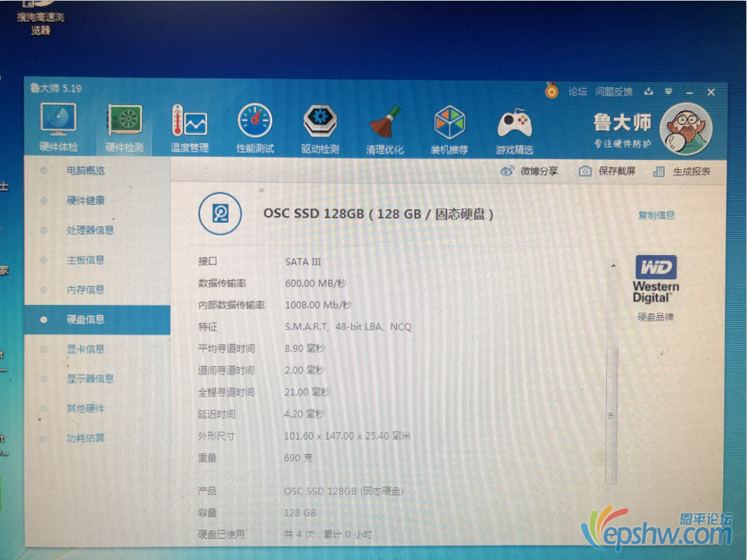The width and height of the screenshot is (747, 560).
Task: Click the 平均寻道时间 value 8.90 毫秒
Action: (x=304, y=348)
